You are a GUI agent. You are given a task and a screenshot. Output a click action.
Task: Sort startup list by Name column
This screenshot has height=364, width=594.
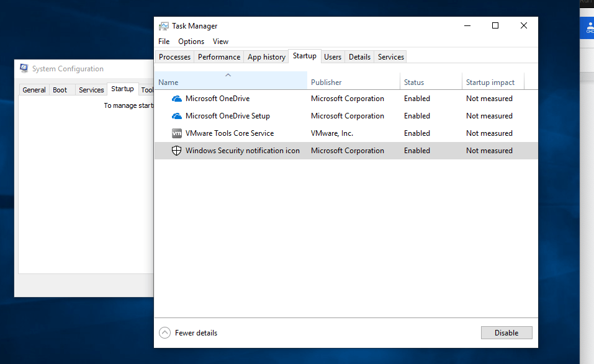tap(231, 82)
